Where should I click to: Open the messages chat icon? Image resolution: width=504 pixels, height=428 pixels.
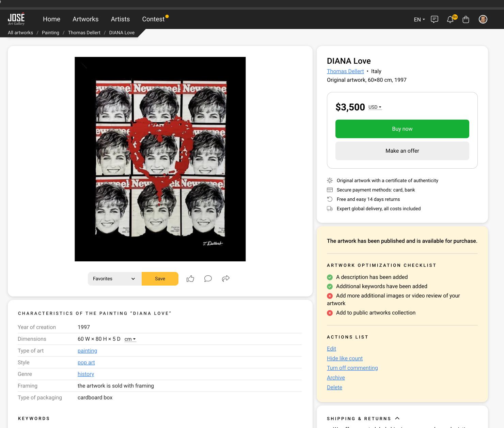[434, 19]
